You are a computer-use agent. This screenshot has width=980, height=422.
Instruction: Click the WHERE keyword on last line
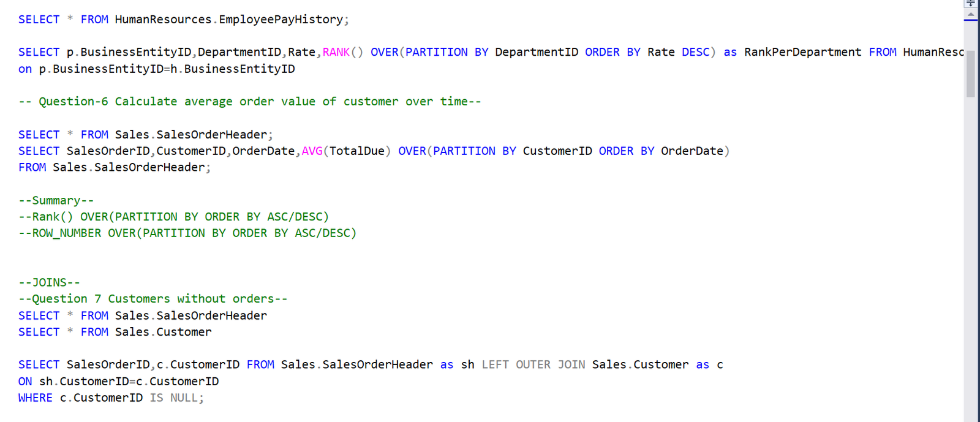coord(36,398)
